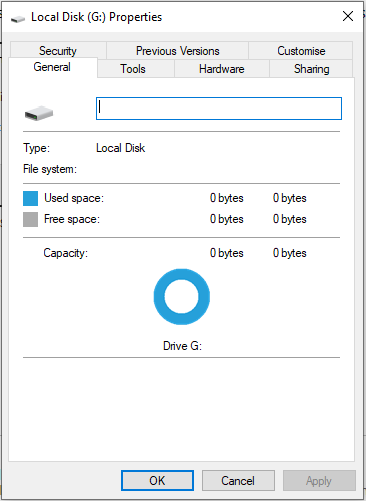Click the grey Free space colour swatch
366x501 pixels.
coord(30,219)
